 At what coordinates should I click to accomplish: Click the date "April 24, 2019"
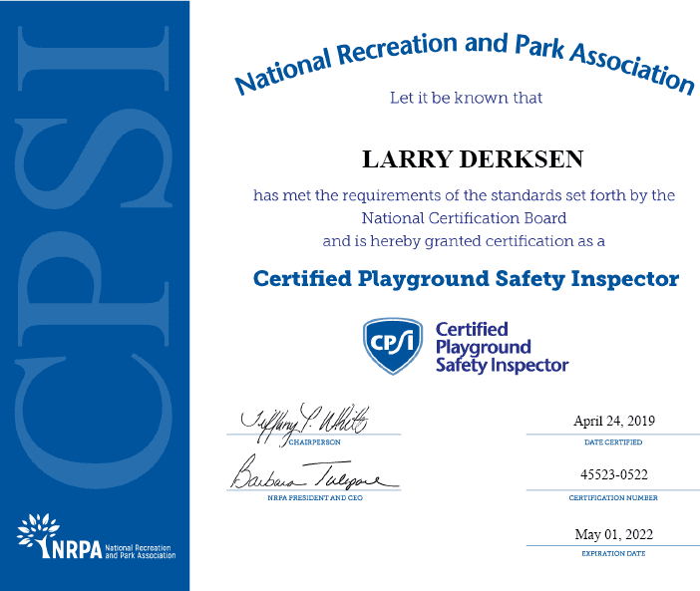[x=614, y=421]
